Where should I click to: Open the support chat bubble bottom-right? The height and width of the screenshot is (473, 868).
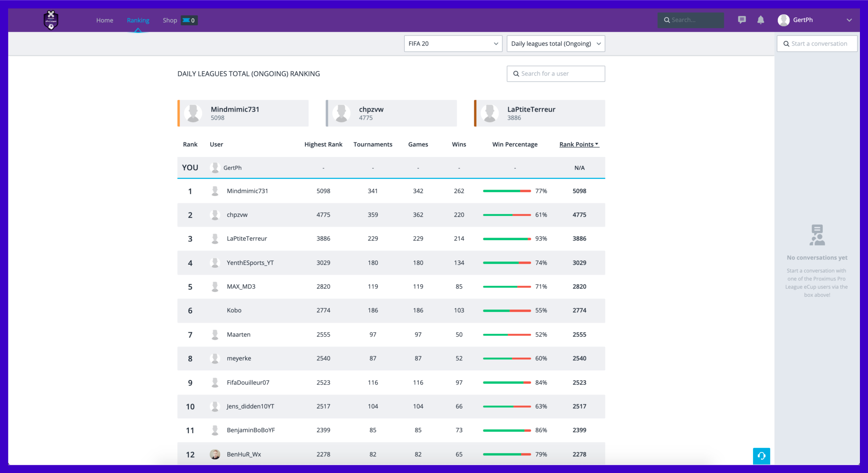tap(761, 456)
